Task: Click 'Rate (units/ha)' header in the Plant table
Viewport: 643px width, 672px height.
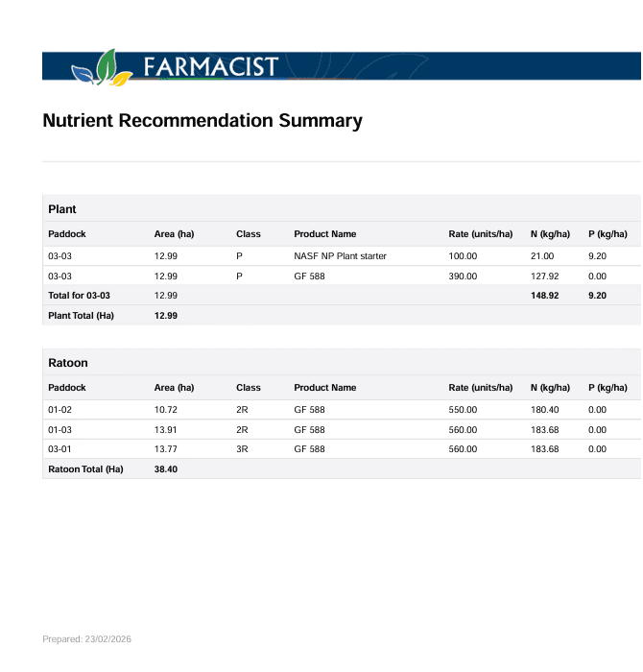Action: tap(480, 234)
